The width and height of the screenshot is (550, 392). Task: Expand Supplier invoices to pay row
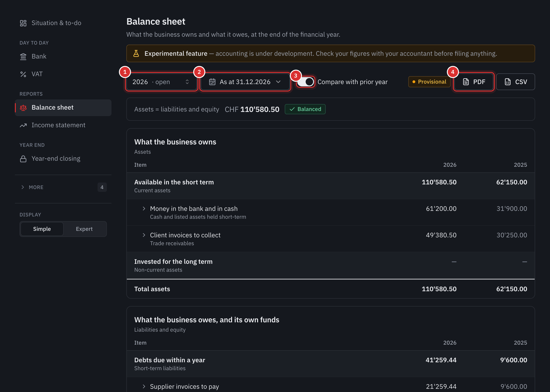click(x=144, y=386)
